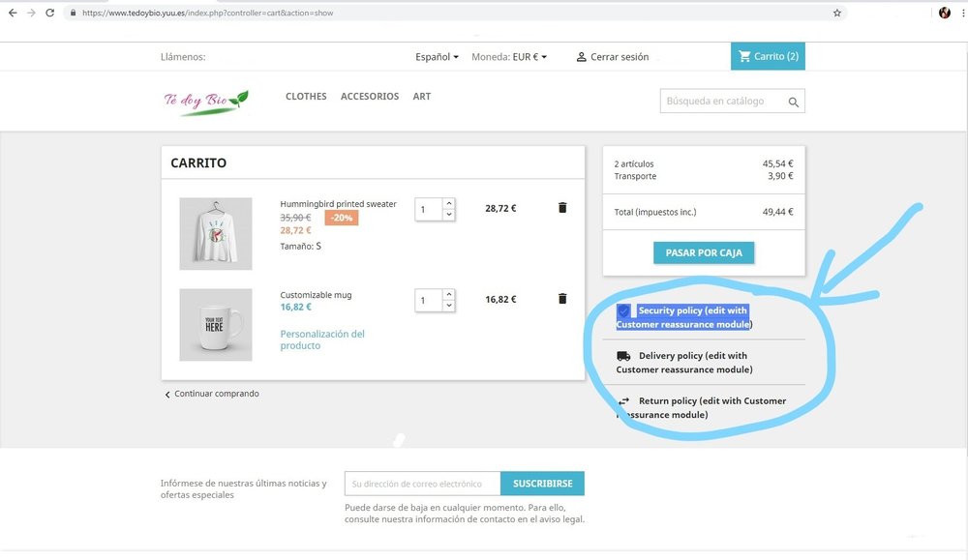This screenshot has width=968, height=560.
Task: Click the Hummingbird sweater thumbnail image
Action: point(216,234)
